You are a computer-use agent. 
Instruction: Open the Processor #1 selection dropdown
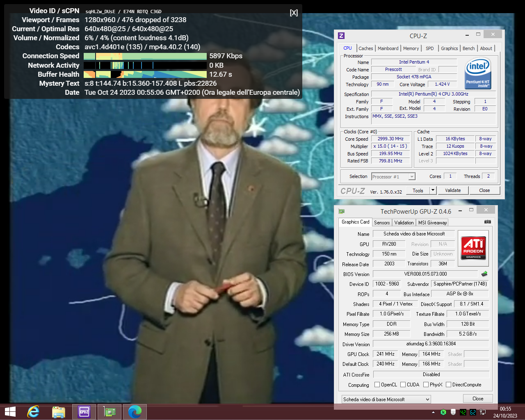(x=393, y=177)
